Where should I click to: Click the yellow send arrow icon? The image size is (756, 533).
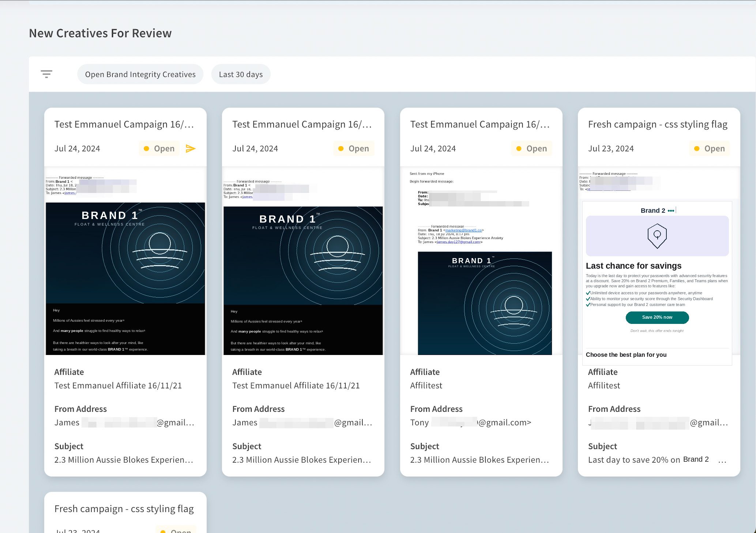pyautogui.click(x=191, y=148)
